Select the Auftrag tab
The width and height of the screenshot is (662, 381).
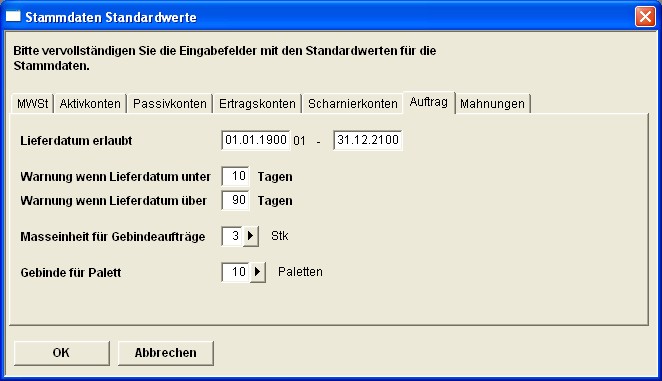[429, 102]
